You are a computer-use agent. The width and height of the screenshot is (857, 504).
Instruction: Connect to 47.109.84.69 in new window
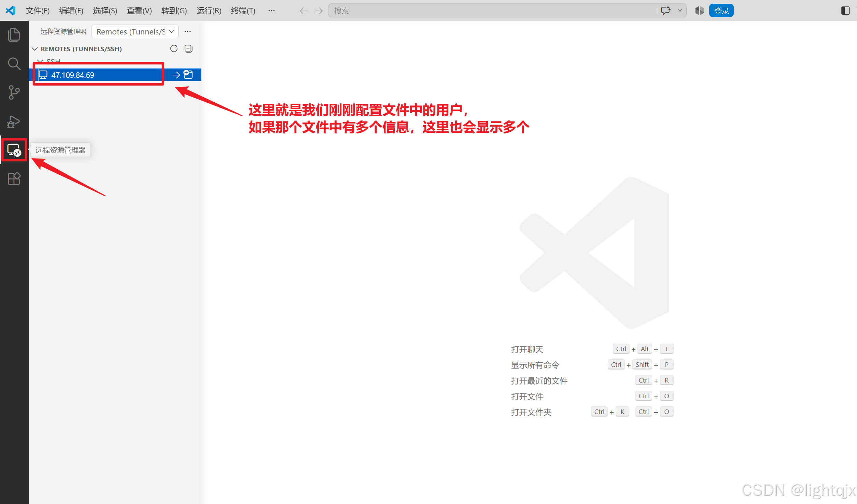point(188,75)
